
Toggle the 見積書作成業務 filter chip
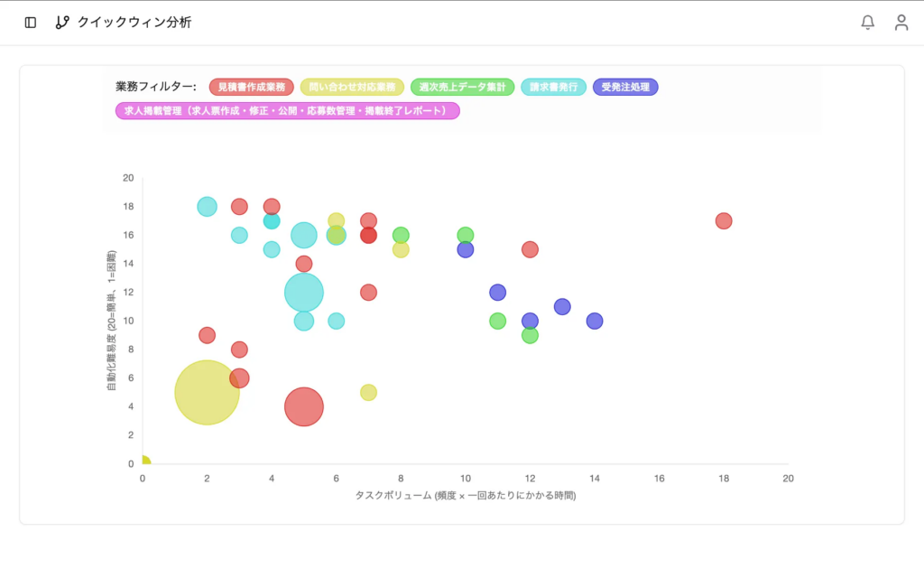point(251,88)
